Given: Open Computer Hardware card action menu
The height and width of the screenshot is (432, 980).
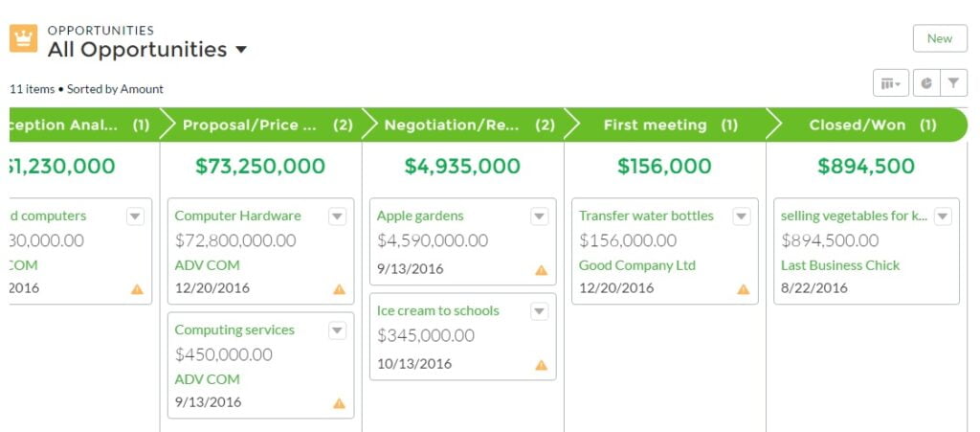Looking at the screenshot, I should click(338, 216).
